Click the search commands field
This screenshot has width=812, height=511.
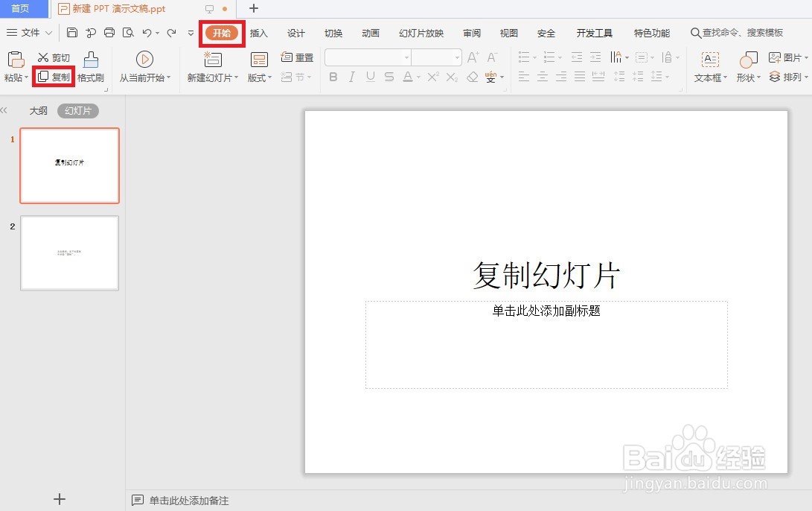pyautogui.click(x=737, y=33)
